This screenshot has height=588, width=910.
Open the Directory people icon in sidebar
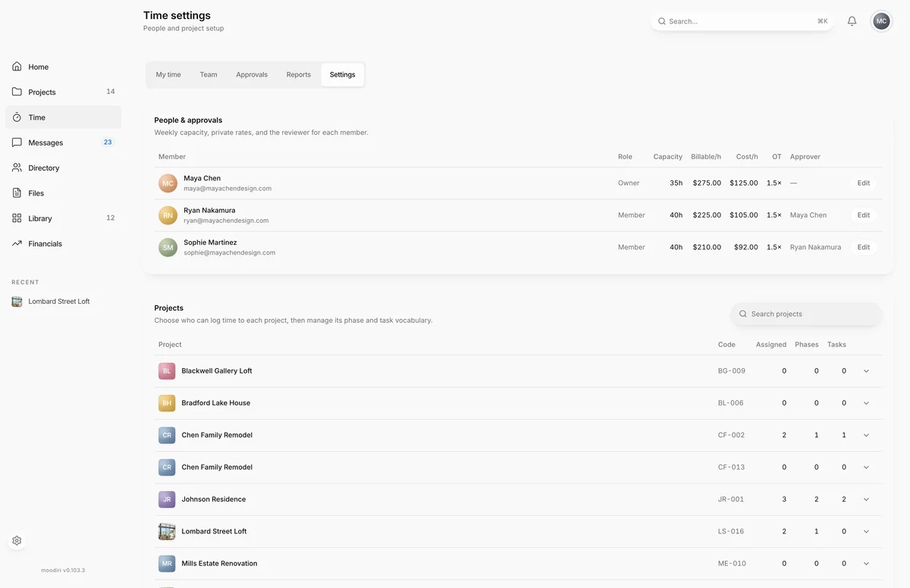[17, 167]
